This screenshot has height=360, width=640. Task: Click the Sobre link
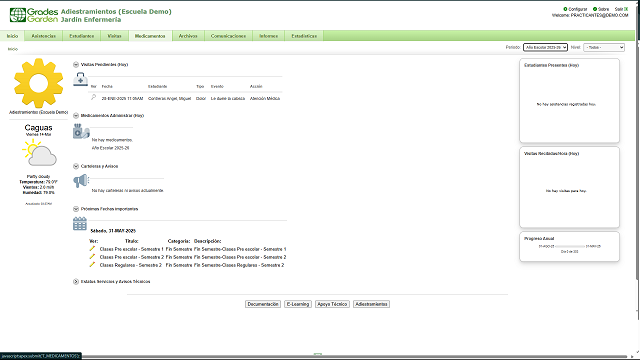coord(604,9)
